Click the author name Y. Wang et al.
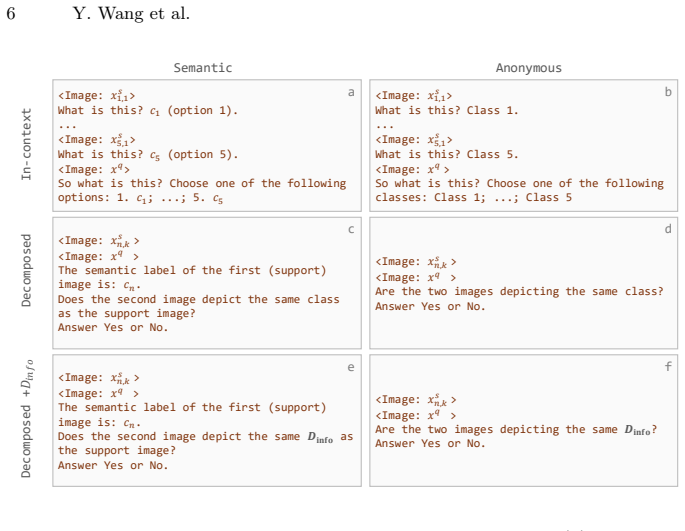685x531 pixels. (131, 14)
